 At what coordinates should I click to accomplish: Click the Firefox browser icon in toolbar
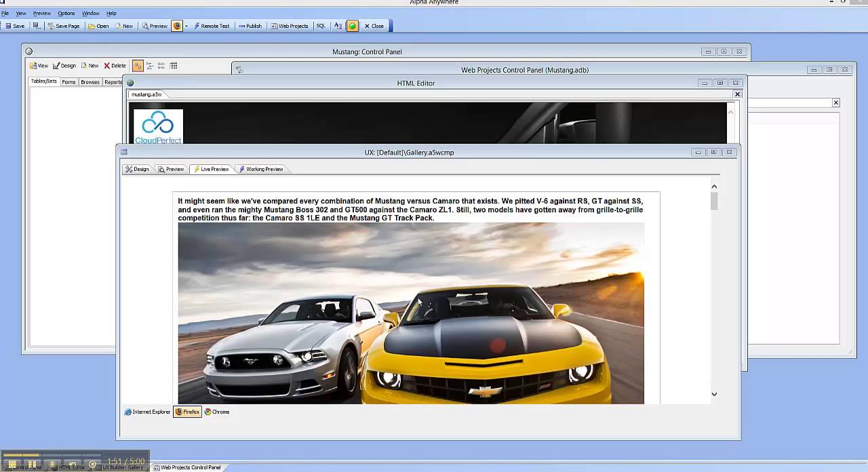[177, 26]
